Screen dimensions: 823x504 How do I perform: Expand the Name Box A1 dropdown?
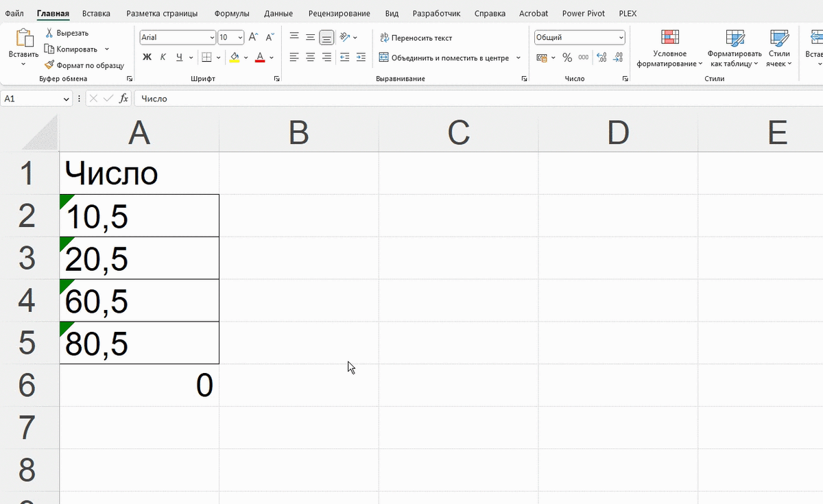[67, 99]
